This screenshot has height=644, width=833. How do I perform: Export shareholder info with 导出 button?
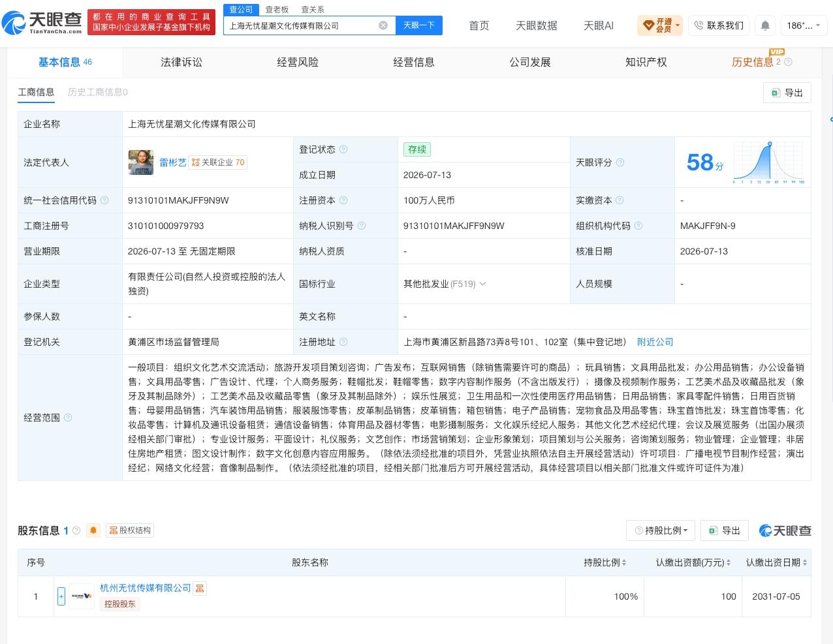pos(725,530)
